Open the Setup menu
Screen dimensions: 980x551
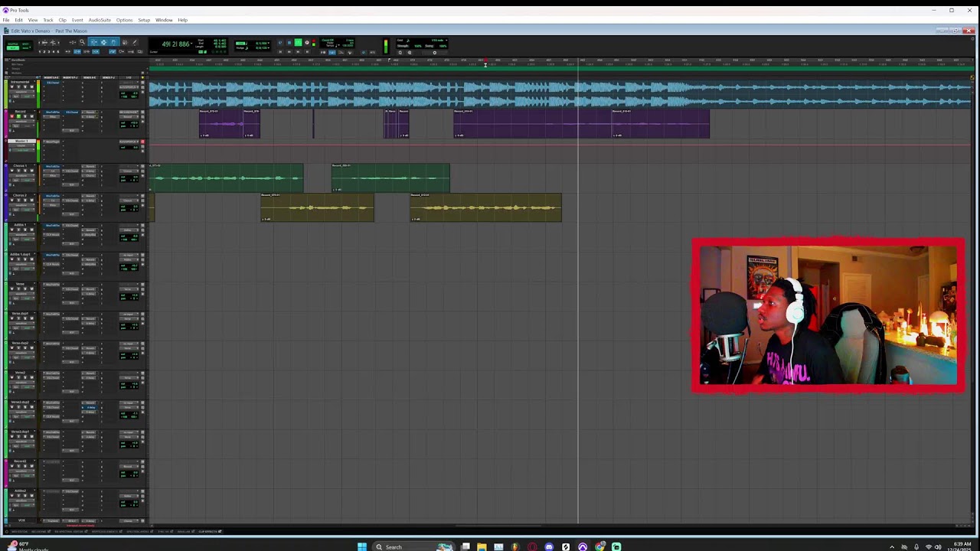coord(144,20)
